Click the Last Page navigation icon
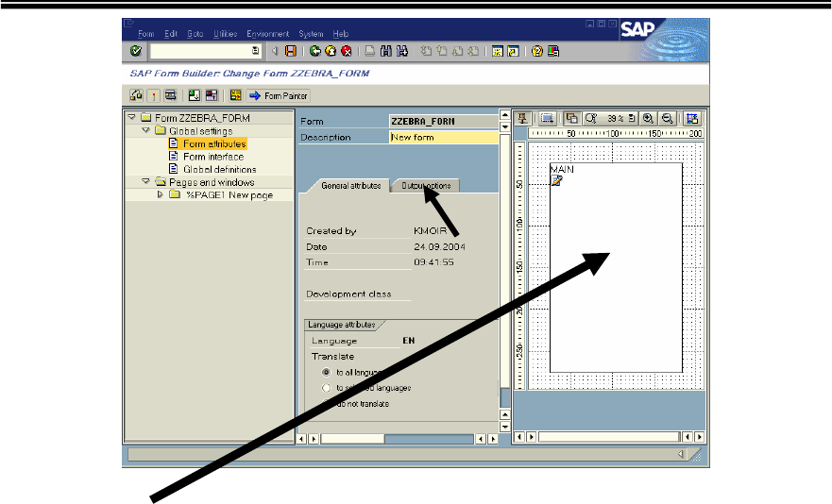The width and height of the screenshot is (832, 504). coord(473,51)
